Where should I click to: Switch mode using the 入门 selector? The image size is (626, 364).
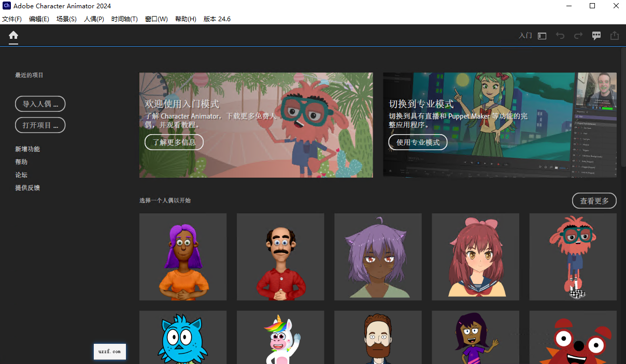tap(524, 35)
